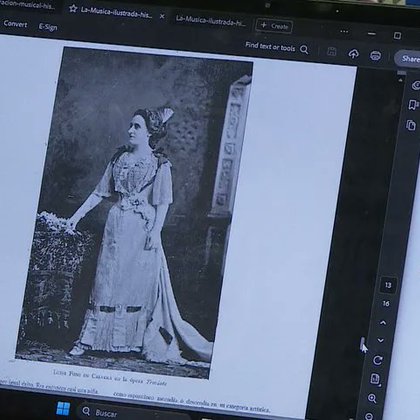Switch to starred La-Musica-ilustrada-his tab
This screenshot has height=420, width=420.
(116, 13)
